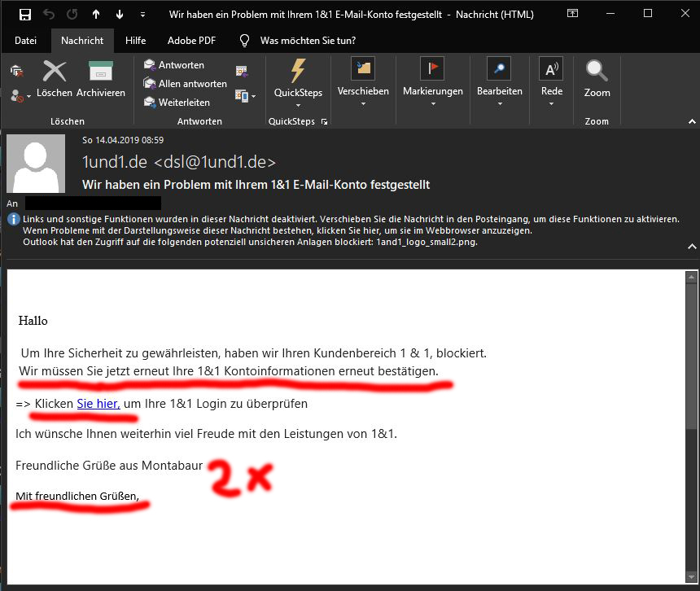Image resolution: width=700 pixels, height=591 pixels.
Task: Click the info bar about deactivated links
Action: pyautogui.click(x=350, y=230)
